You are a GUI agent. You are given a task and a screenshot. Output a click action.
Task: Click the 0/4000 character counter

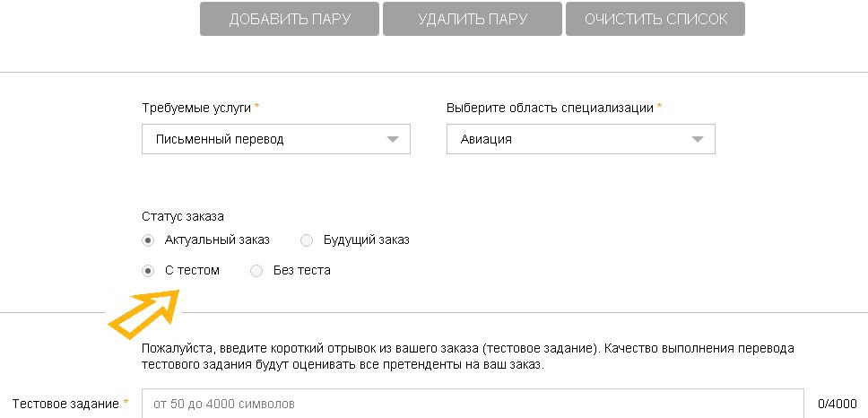(836, 404)
